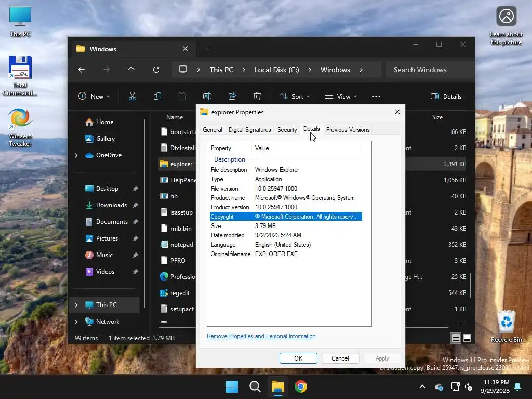532x399 pixels.
Task: Click the taskbar clock and date
Action: [x=495, y=387]
